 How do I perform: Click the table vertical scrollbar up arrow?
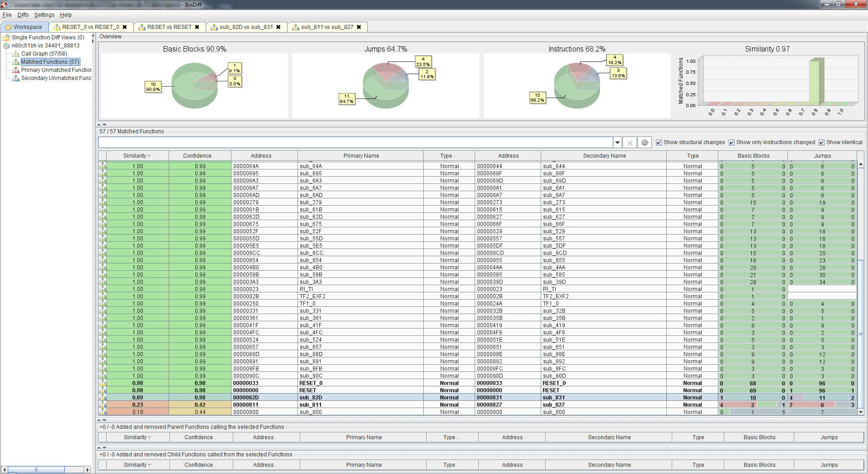pos(861,164)
